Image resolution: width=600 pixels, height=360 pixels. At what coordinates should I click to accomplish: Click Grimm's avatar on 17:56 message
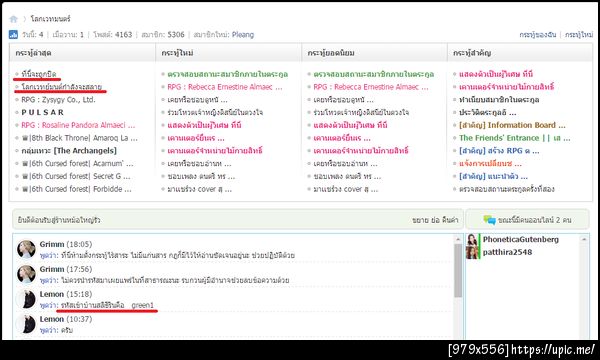point(26,274)
